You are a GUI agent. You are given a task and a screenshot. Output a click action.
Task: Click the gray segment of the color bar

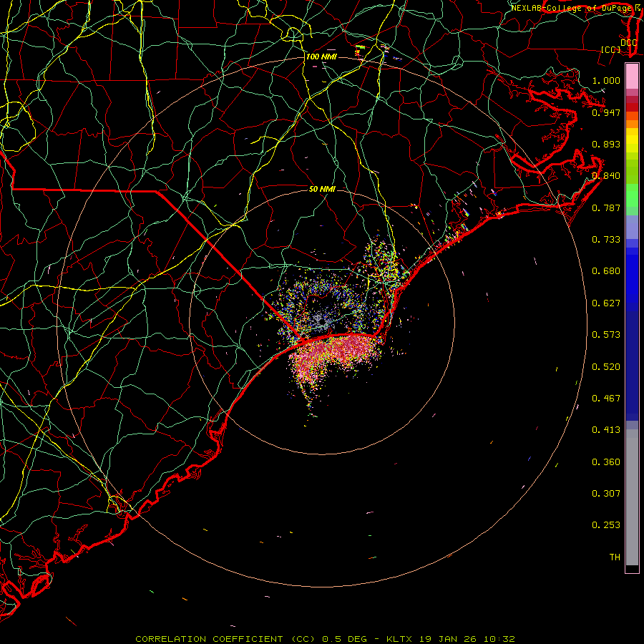tap(632, 497)
